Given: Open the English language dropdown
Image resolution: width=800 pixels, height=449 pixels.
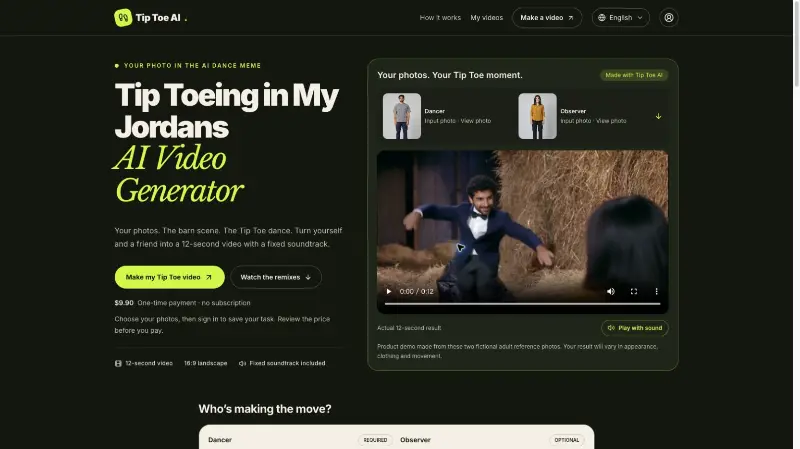Looking at the screenshot, I should 620,17.
